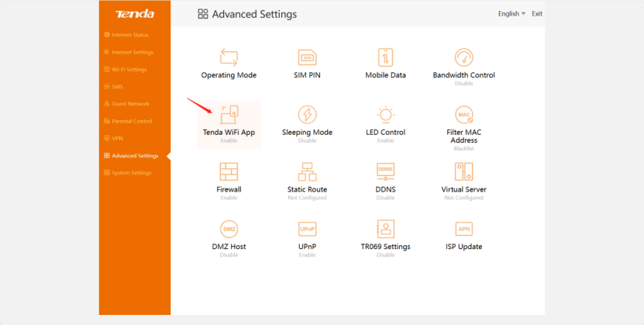Open the Firewall brick icon
This screenshot has width=644, height=325.
[229, 171]
